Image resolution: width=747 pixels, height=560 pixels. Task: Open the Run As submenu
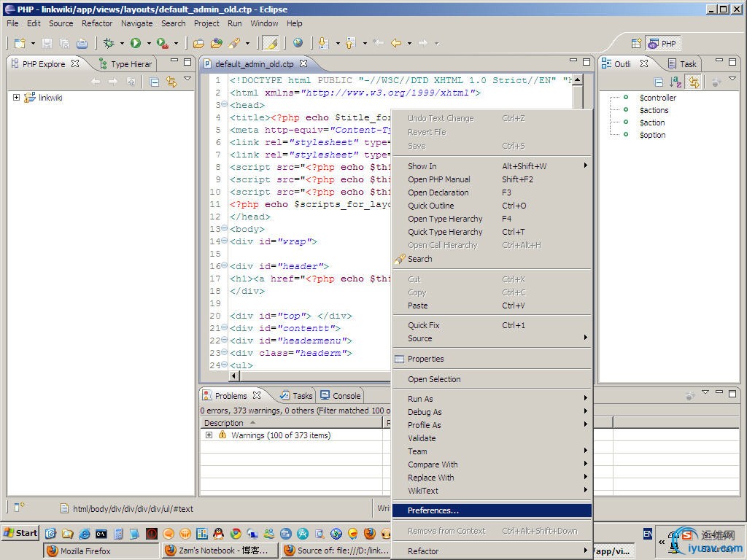click(x=492, y=399)
